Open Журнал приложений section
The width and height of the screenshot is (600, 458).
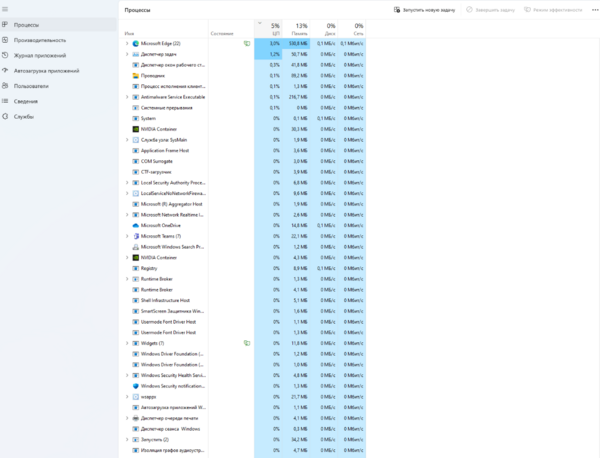pos(40,55)
